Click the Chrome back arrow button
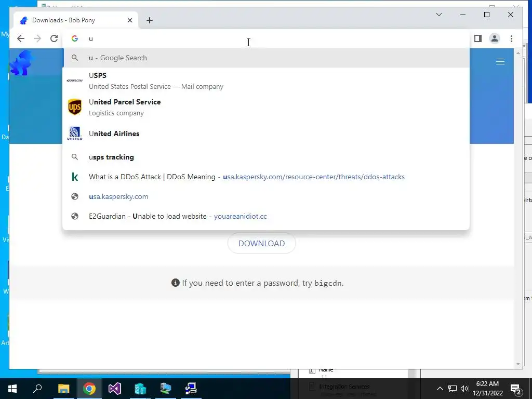This screenshot has height=399, width=532. pyautogui.click(x=21, y=38)
